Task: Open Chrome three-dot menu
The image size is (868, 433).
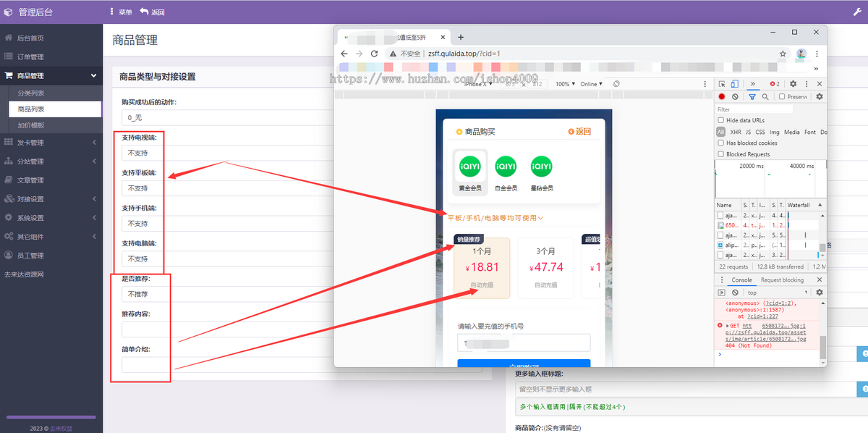Action: coord(818,54)
